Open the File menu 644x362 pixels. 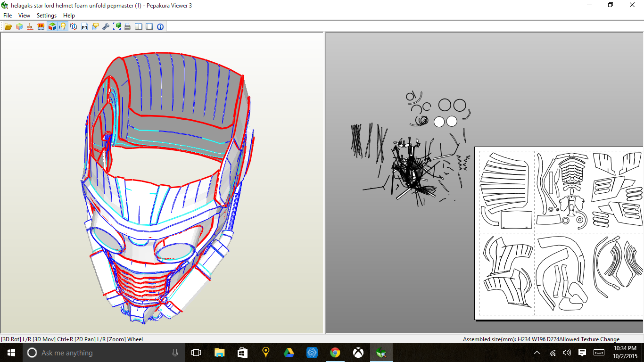click(x=8, y=16)
